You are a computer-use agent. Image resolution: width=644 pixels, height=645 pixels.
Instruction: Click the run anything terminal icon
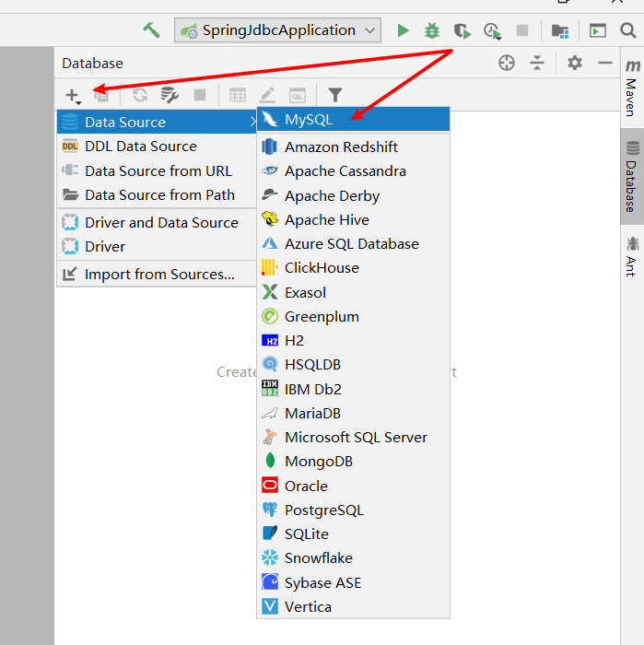(x=598, y=30)
